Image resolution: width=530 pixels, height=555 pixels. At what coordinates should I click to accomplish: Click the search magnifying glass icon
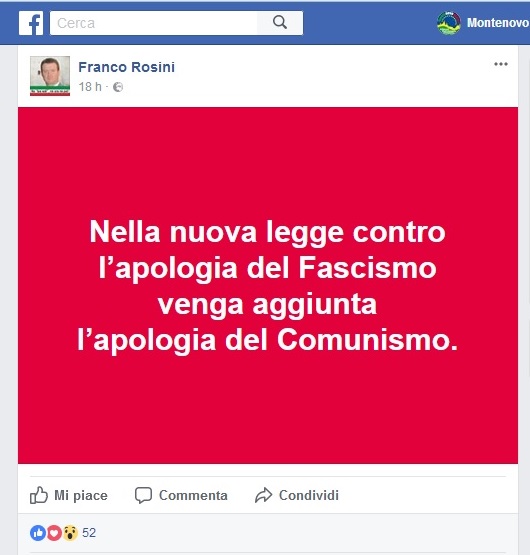[x=280, y=22]
